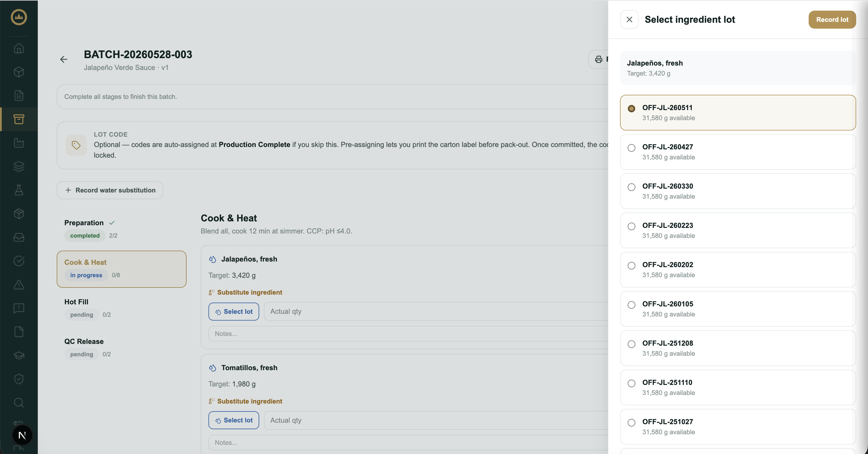This screenshot has width=868, height=454.
Task: Open the circled checkmark icon in sidebar
Action: pos(19,261)
